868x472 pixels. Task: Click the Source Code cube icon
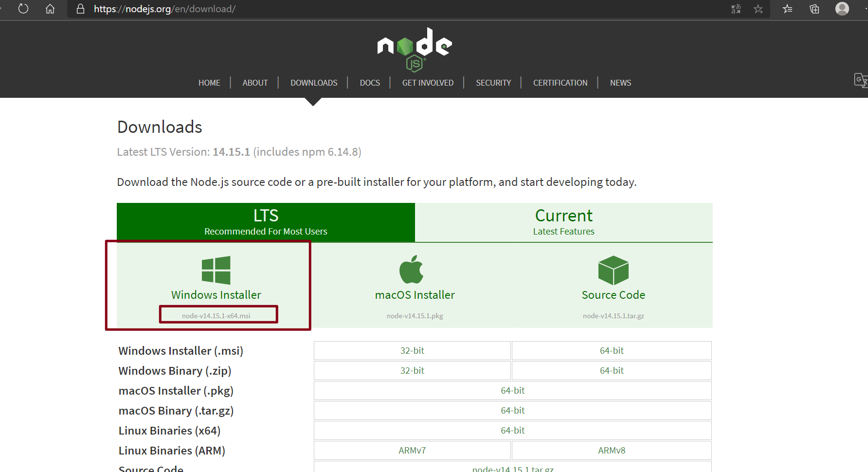(614, 270)
